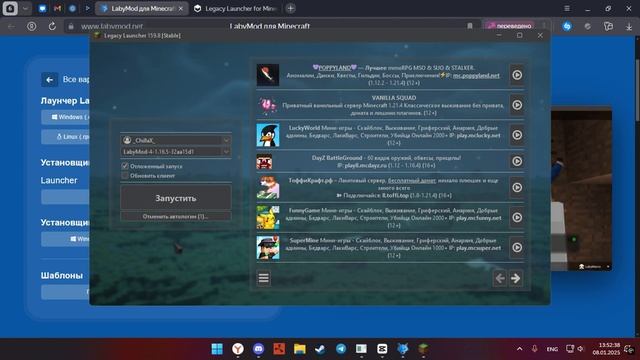This screenshot has width=640, height=360.
Task: Click ENG language indicator
Action: click(x=552, y=349)
